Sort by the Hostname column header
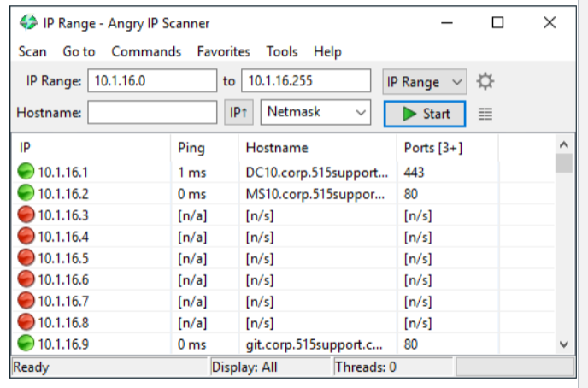 point(318,148)
